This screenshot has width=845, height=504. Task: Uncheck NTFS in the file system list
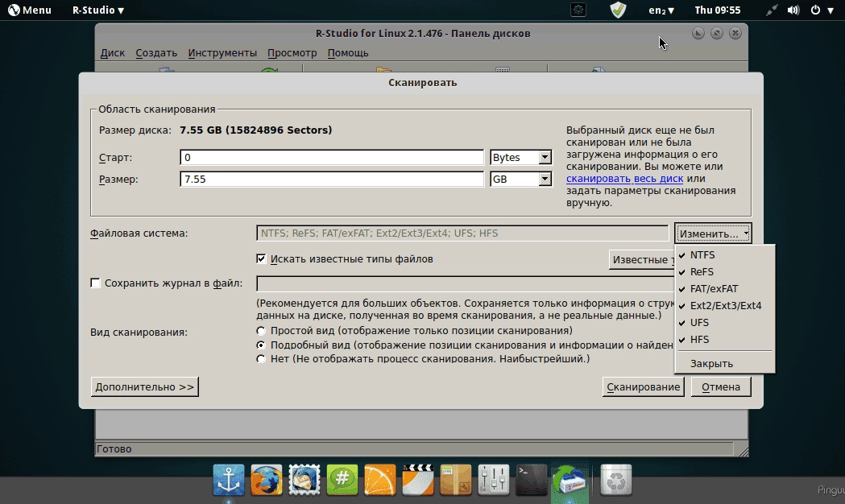coord(724,254)
